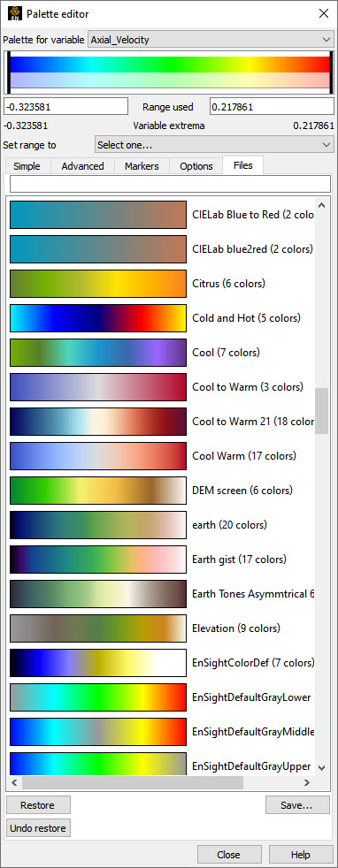Click the Cool to Warm (3 colors) label

247,387
